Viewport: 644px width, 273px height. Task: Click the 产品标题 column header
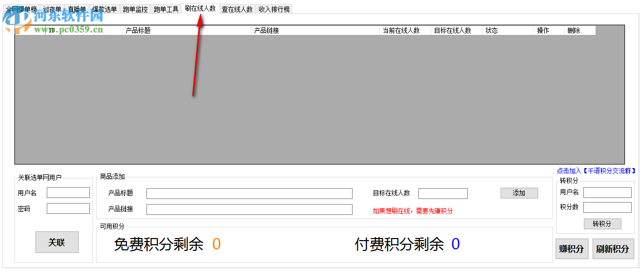pos(187,30)
